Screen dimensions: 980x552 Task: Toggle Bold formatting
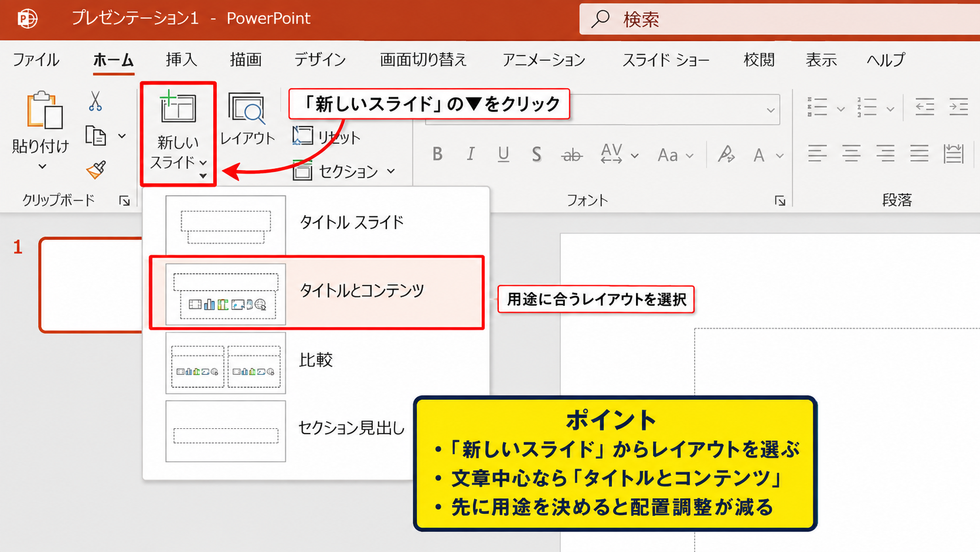[x=437, y=154]
